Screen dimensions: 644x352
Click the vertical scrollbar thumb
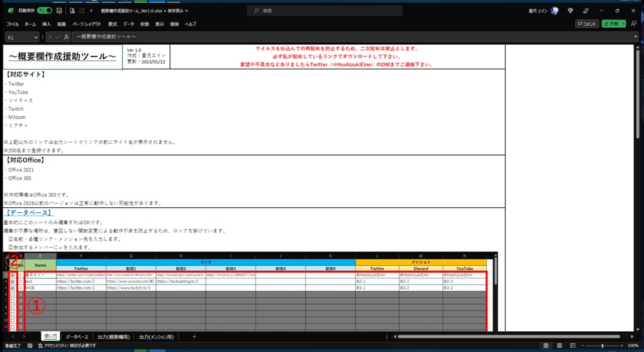[638, 94]
